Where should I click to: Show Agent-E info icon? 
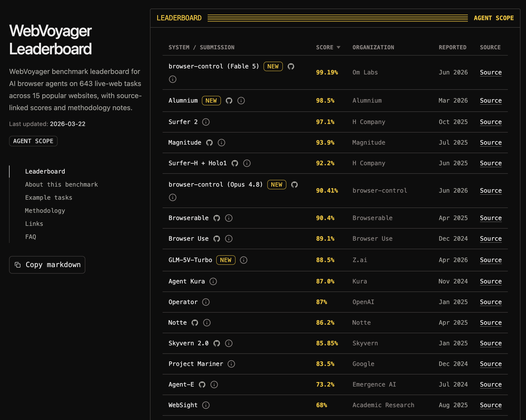[x=214, y=385]
